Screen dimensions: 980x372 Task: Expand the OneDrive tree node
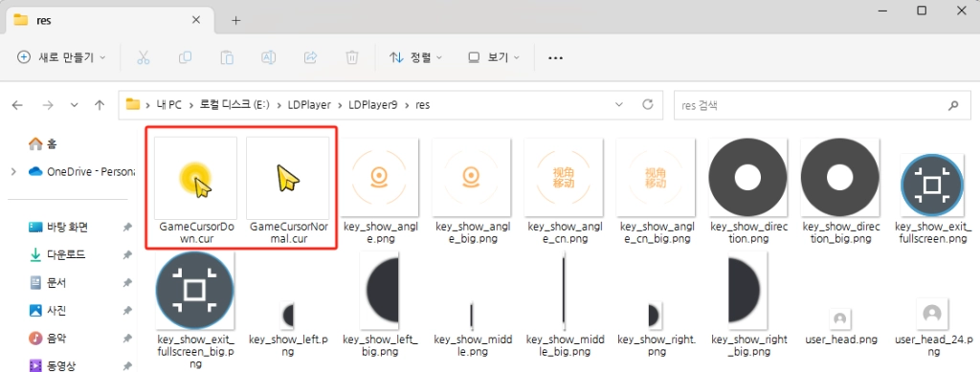click(x=13, y=171)
